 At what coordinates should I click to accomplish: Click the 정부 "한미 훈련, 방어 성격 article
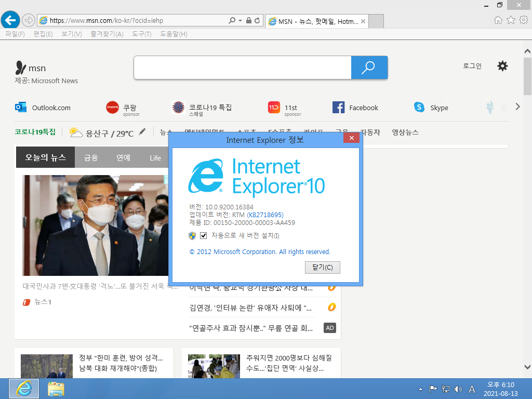[x=121, y=363]
